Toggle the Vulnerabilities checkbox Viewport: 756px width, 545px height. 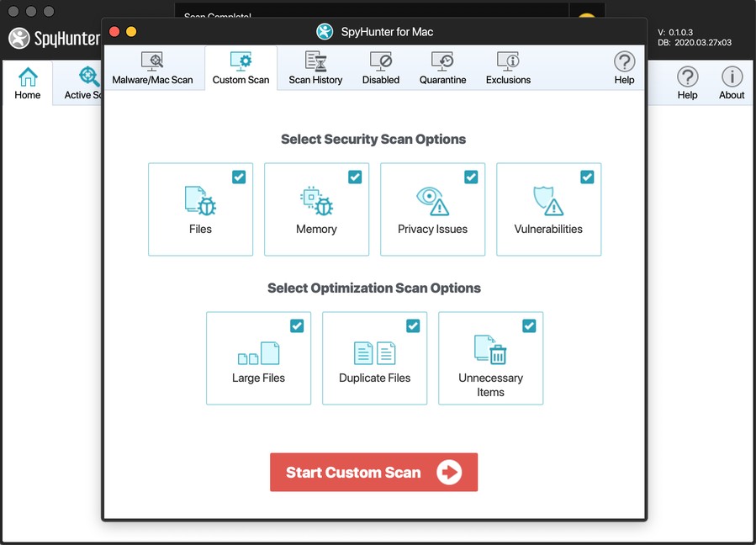tap(587, 177)
